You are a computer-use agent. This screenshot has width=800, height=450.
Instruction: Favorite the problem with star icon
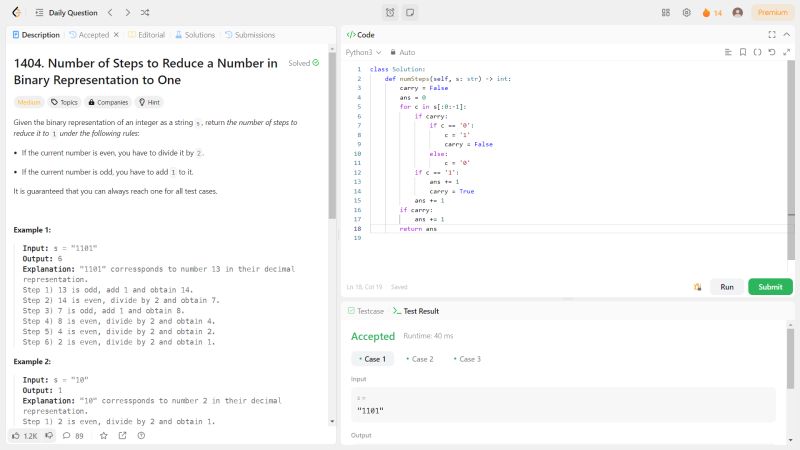104,435
